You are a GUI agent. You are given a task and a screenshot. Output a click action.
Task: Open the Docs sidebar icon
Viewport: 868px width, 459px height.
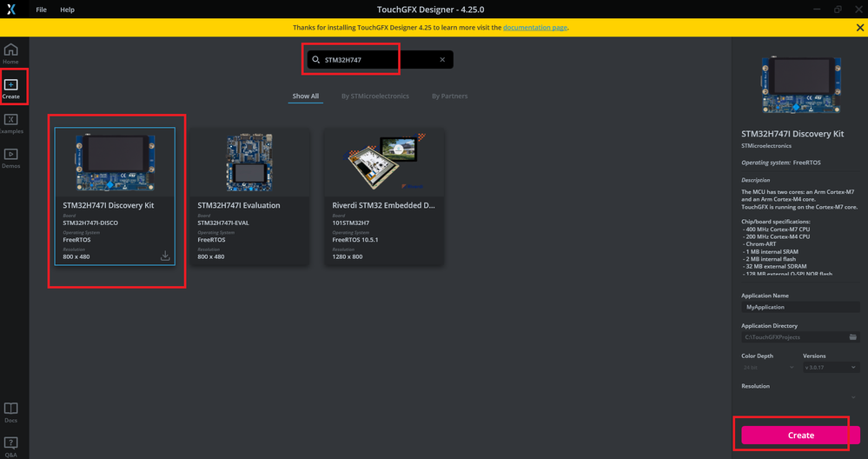10,412
